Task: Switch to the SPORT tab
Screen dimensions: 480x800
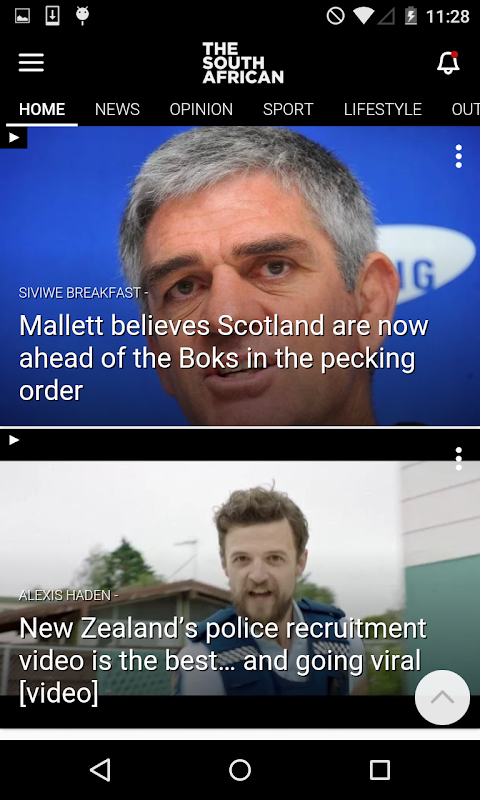Action: tap(288, 109)
